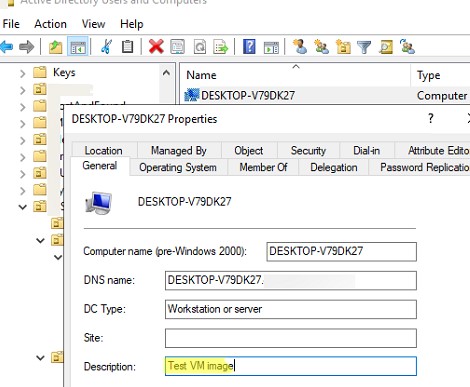Click DESKTOP-V79DK27 Properties title bar text
The height and width of the screenshot is (387, 470).
144,119
